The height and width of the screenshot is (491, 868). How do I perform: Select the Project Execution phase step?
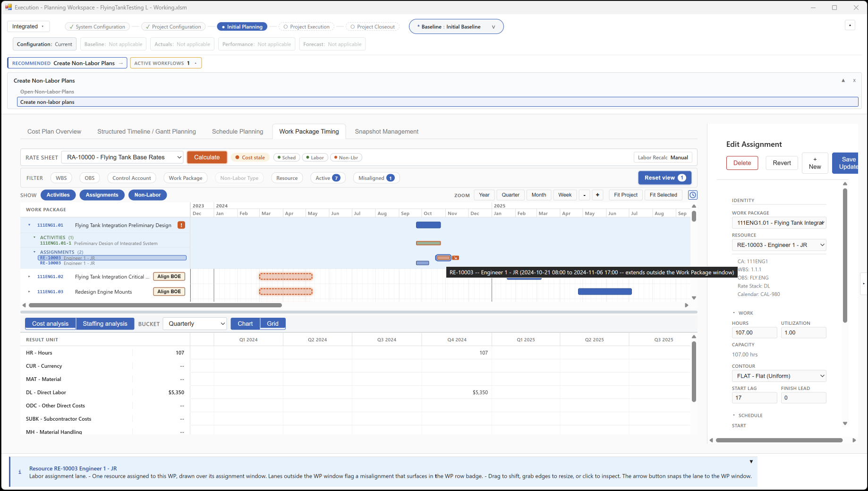point(306,27)
